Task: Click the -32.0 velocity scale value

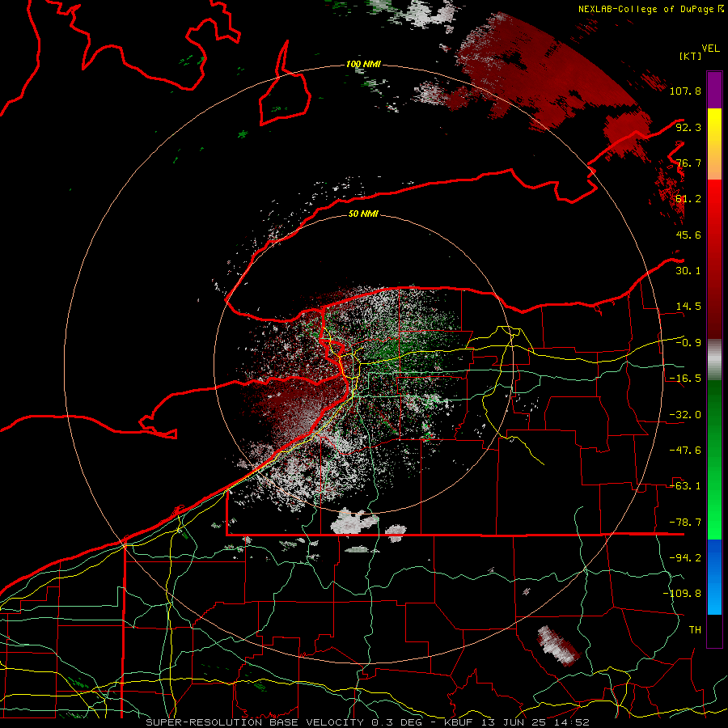Action: pyautogui.click(x=685, y=415)
